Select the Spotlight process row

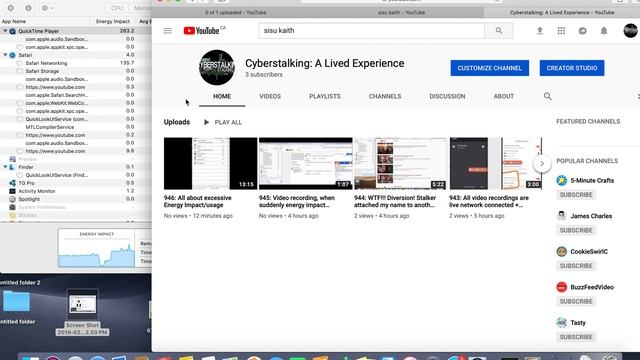[76, 199]
